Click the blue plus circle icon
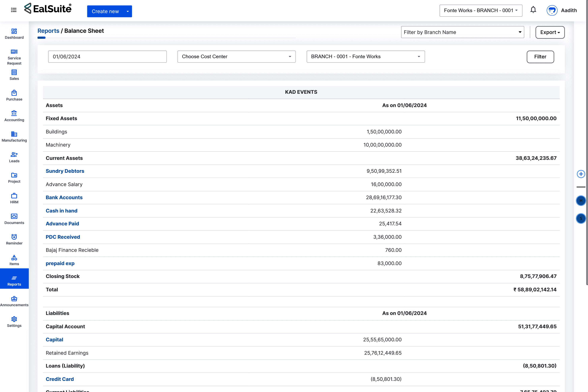Viewport: 588px width, 392px height. 581,174
